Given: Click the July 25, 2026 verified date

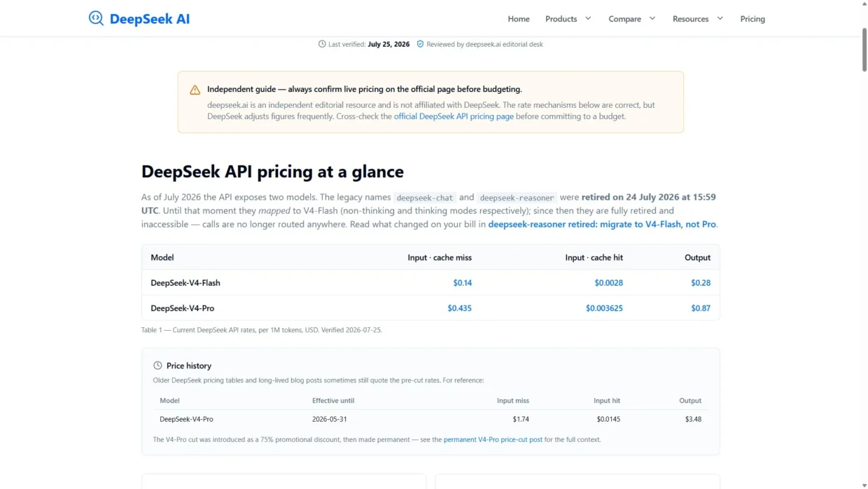Looking at the screenshot, I should click(x=388, y=44).
